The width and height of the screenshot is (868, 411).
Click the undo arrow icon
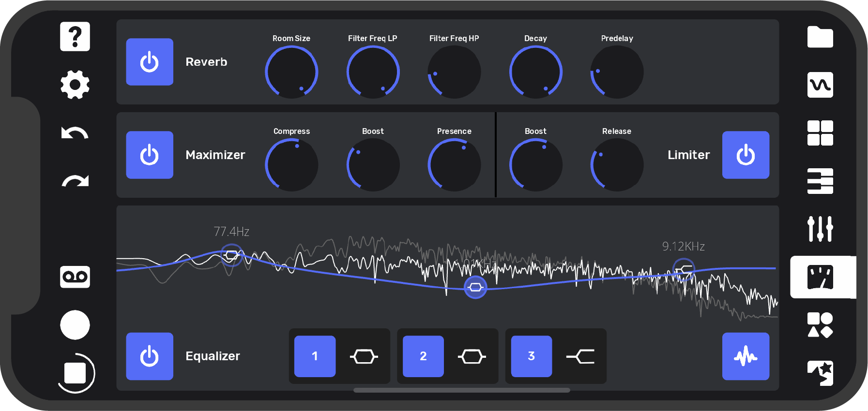pyautogui.click(x=75, y=133)
